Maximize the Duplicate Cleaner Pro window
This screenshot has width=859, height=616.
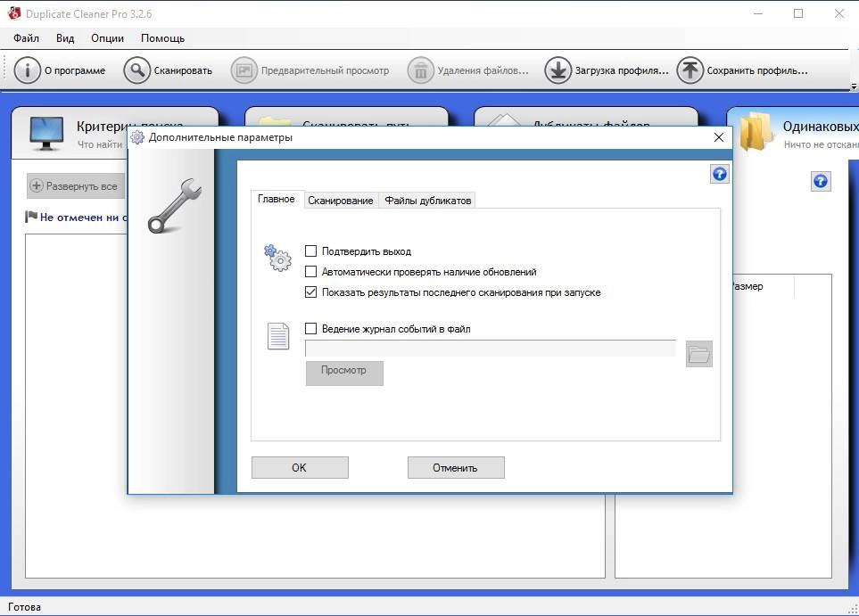point(798,13)
